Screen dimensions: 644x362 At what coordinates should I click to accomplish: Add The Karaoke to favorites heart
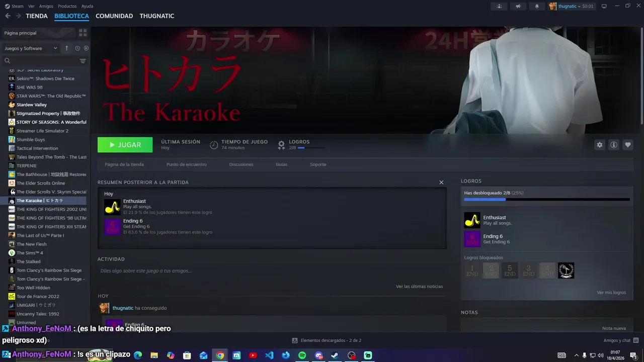click(x=628, y=145)
